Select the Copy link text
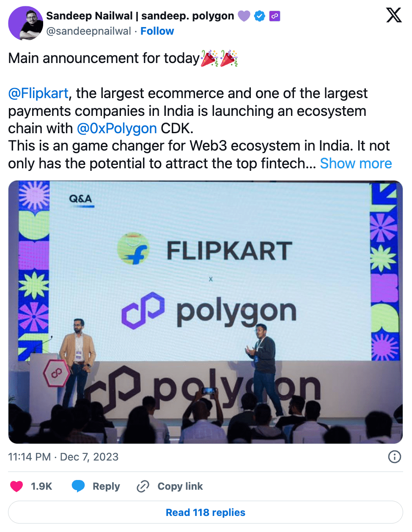 (x=180, y=486)
